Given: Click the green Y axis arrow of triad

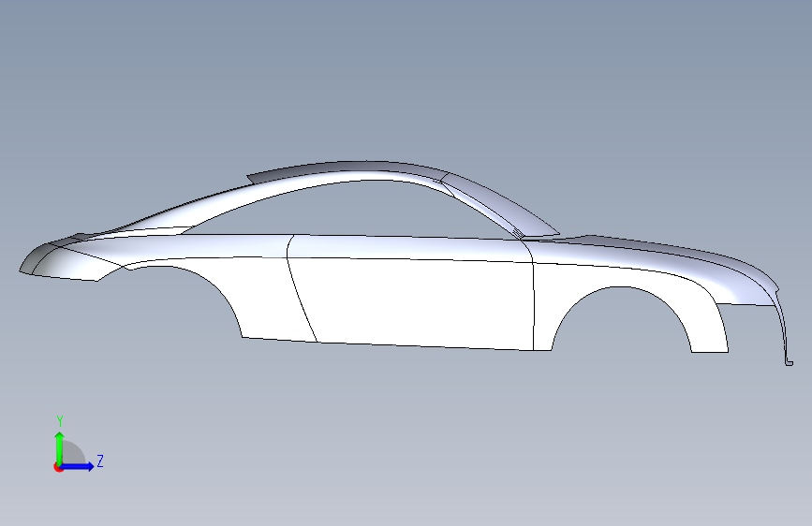Looking at the screenshot, I should click(x=60, y=447).
